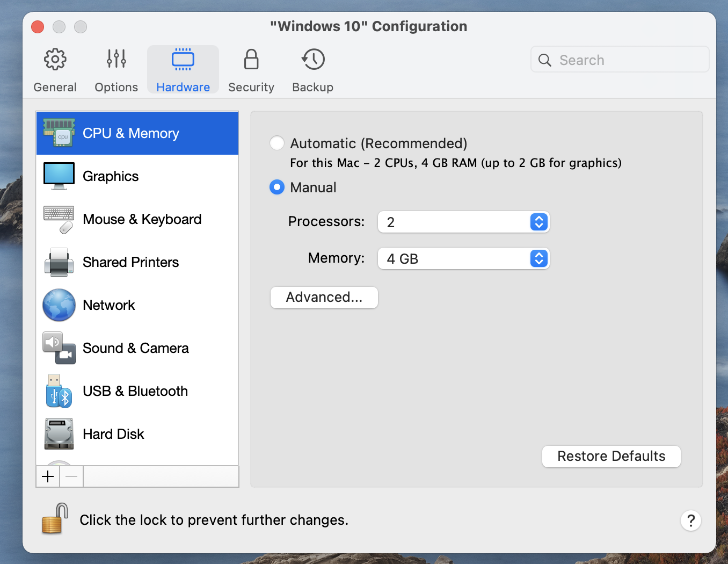
Task: Select Sound & Camera in the list
Action: click(x=137, y=348)
